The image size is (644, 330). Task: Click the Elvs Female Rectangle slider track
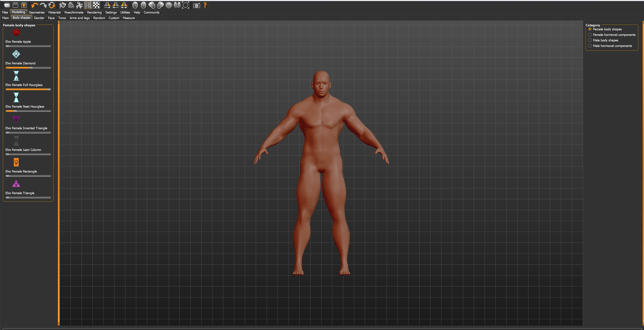(28, 176)
